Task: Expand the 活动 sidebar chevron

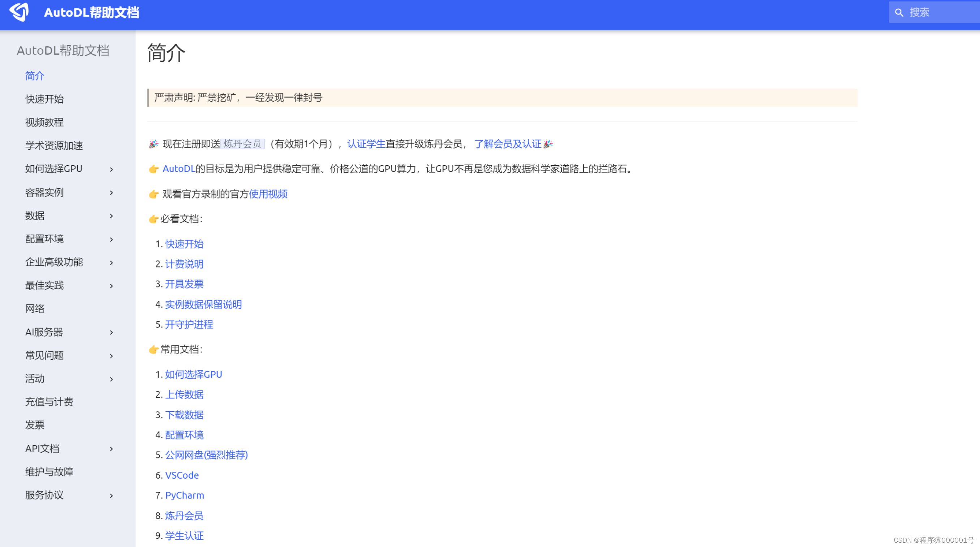Action: (112, 379)
